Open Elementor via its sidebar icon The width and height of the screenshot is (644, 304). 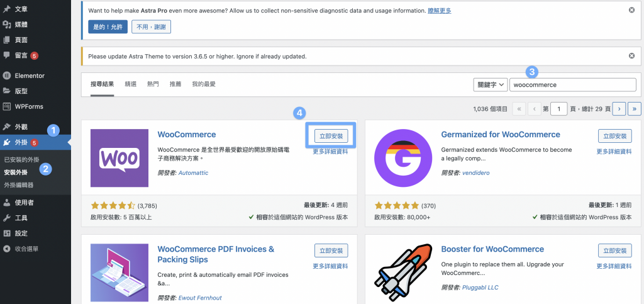[x=6, y=76]
